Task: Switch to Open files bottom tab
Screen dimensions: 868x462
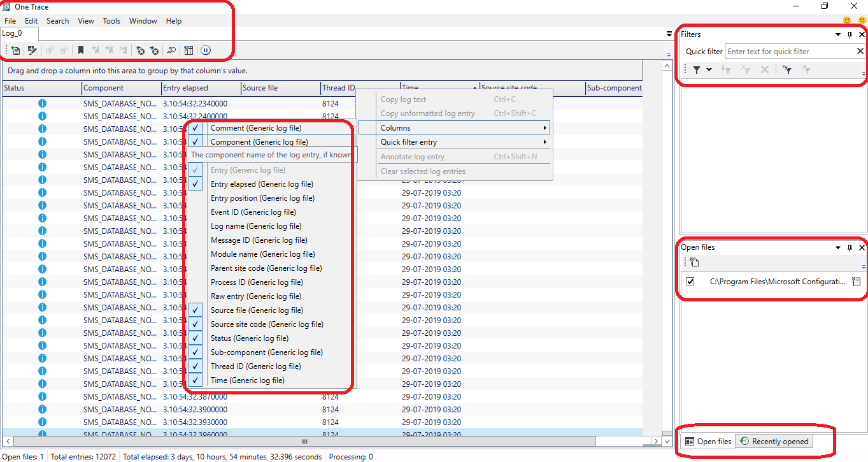Action: (x=708, y=441)
